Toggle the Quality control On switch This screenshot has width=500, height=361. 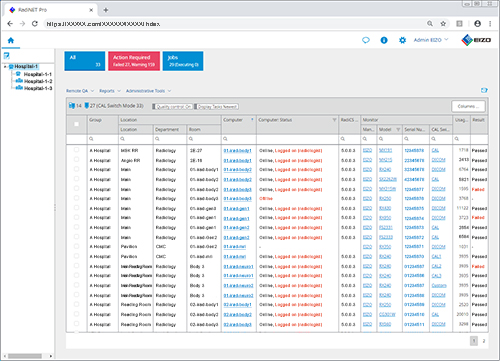pyautogui.click(x=172, y=107)
